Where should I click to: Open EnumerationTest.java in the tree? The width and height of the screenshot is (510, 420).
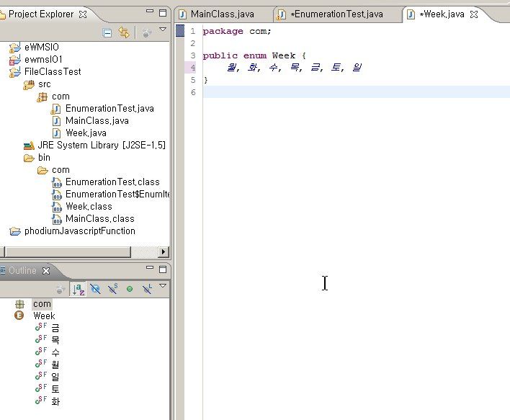click(x=109, y=109)
